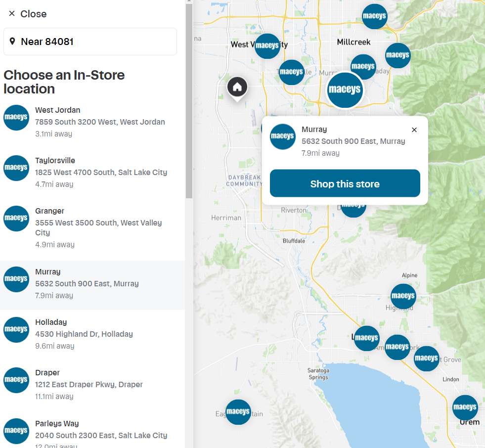Click the Maceys logo beside Draper listing
This screenshot has width=485, height=448.
click(x=16, y=380)
